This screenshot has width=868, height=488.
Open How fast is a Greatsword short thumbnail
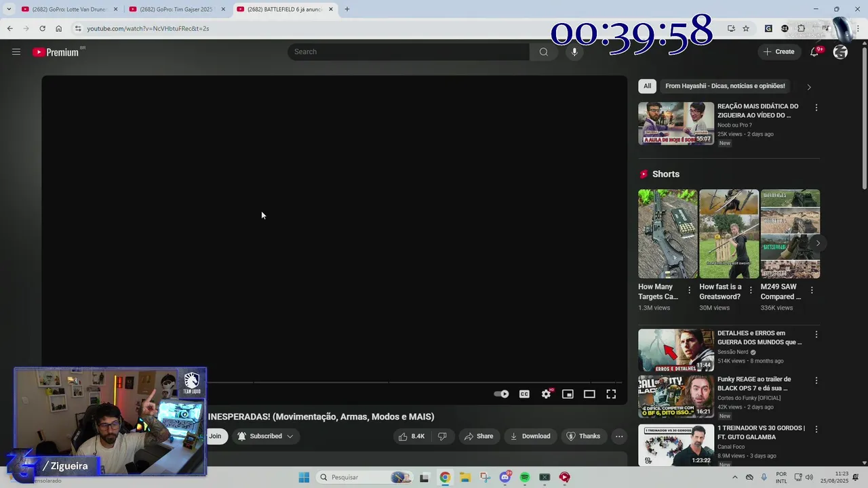[x=729, y=234]
